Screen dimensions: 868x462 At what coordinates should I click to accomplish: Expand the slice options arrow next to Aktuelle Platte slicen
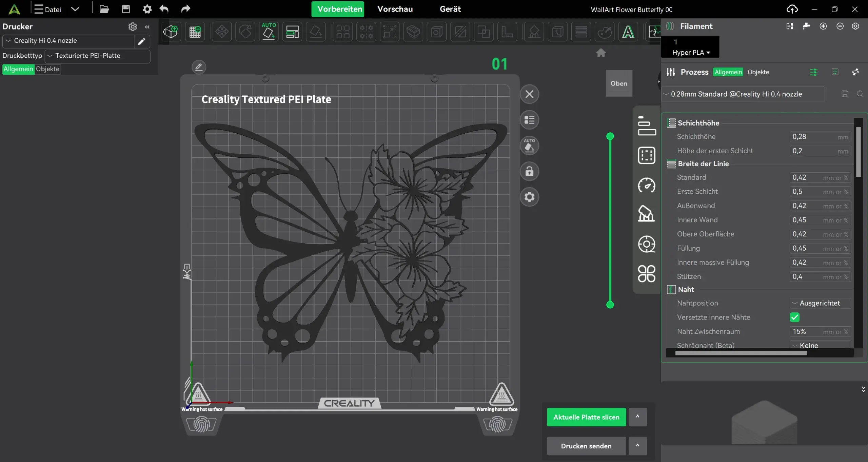tap(637, 417)
